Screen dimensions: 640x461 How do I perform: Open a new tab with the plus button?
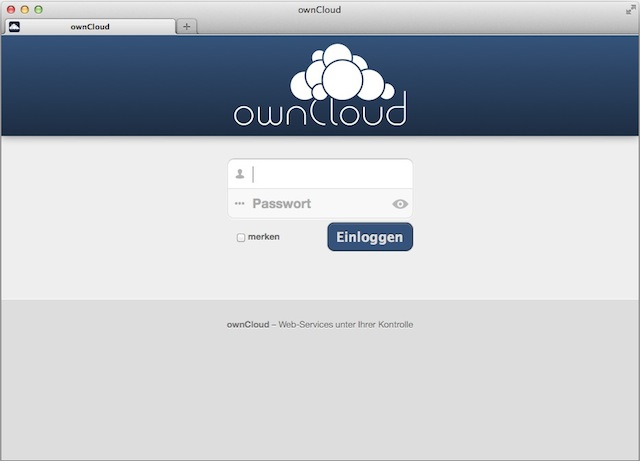(187, 27)
